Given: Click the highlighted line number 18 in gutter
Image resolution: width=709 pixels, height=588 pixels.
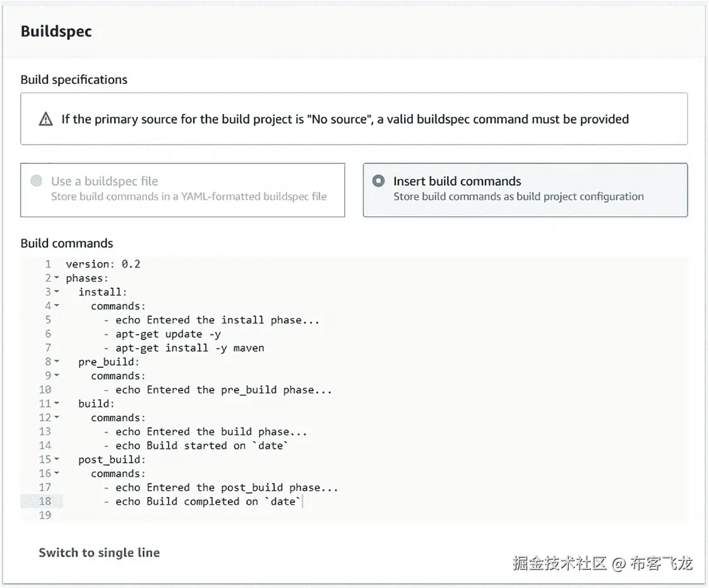Looking at the screenshot, I should click(x=45, y=502).
